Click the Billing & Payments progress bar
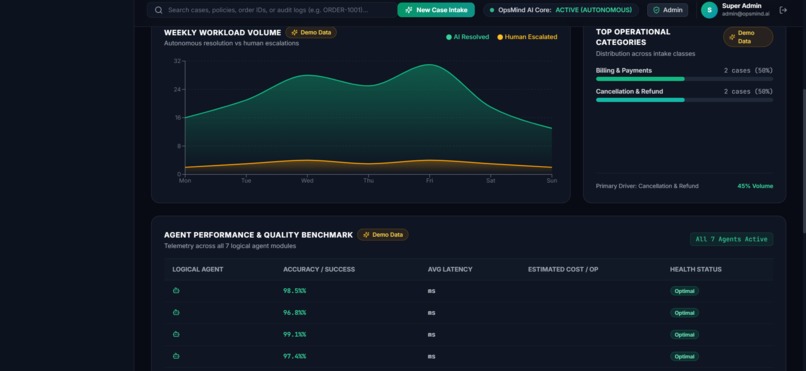The image size is (806, 371). pyautogui.click(x=684, y=79)
